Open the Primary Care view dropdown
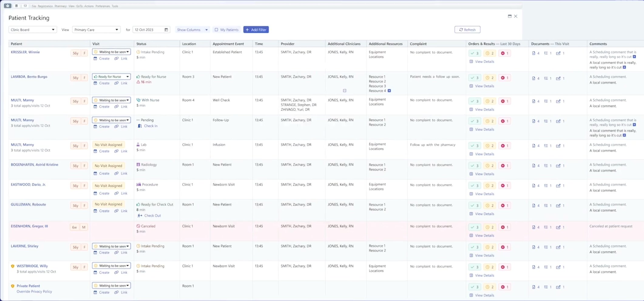This screenshot has height=301, width=644. (96, 30)
